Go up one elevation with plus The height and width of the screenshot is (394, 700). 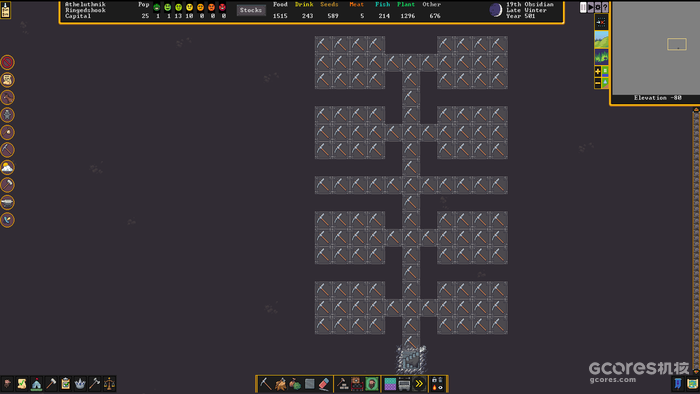598,71
